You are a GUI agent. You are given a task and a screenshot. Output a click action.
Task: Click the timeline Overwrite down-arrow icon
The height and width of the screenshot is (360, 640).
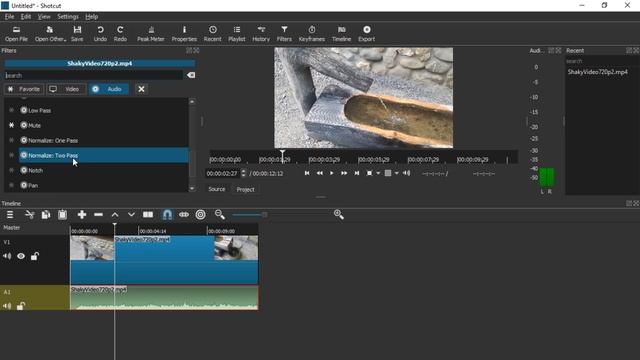131,215
